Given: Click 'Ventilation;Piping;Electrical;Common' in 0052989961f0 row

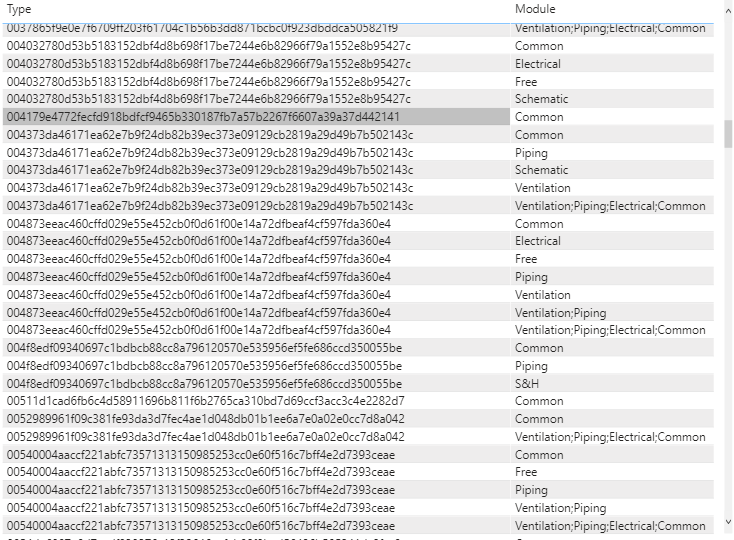Looking at the screenshot, I should point(610,437).
